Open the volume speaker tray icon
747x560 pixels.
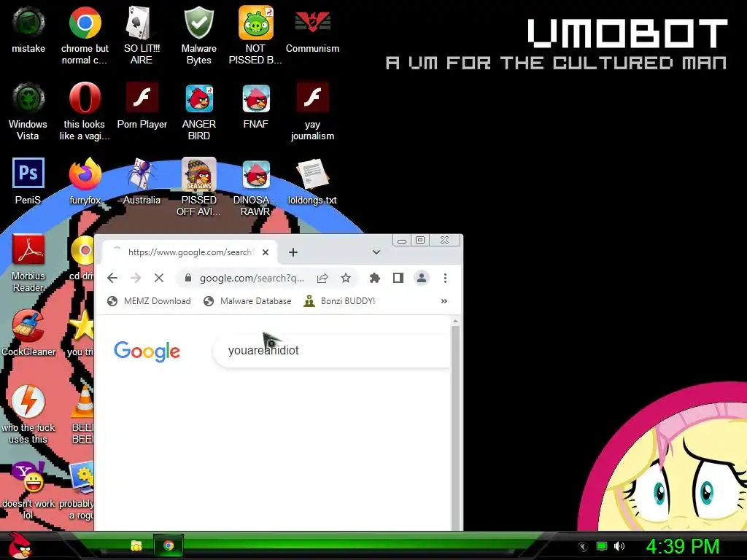(619, 546)
